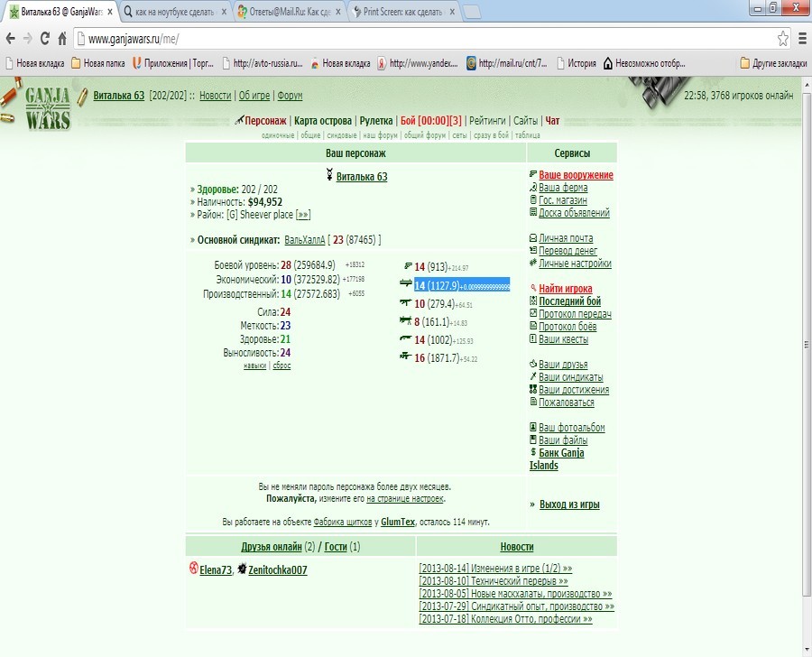
Task: Click weapon icon beside 14 (1127.9)
Action: pyautogui.click(x=405, y=282)
